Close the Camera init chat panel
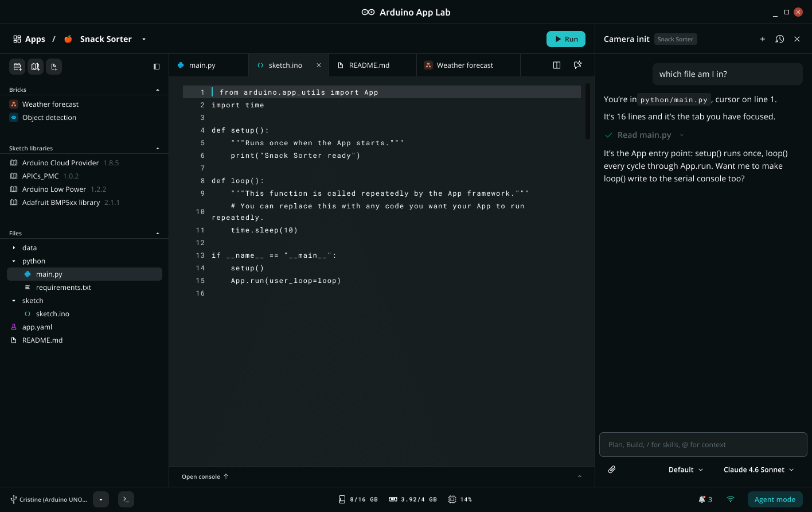 click(x=797, y=39)
